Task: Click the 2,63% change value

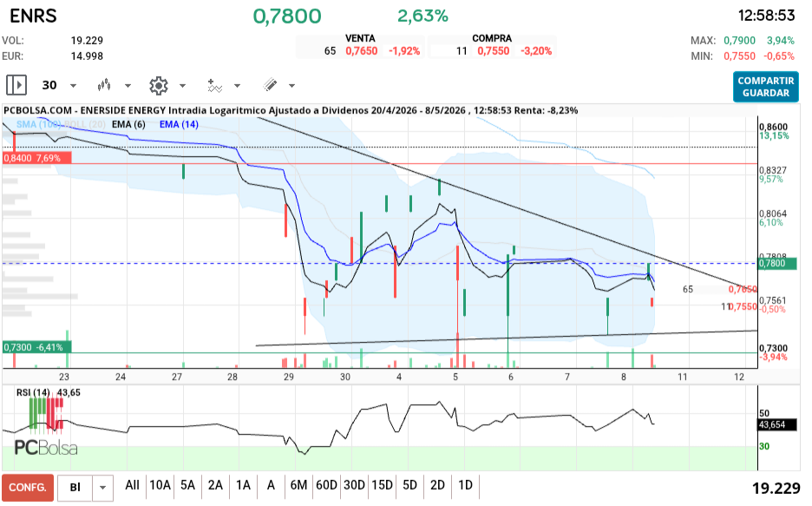Action: click(x=422, y=16)
